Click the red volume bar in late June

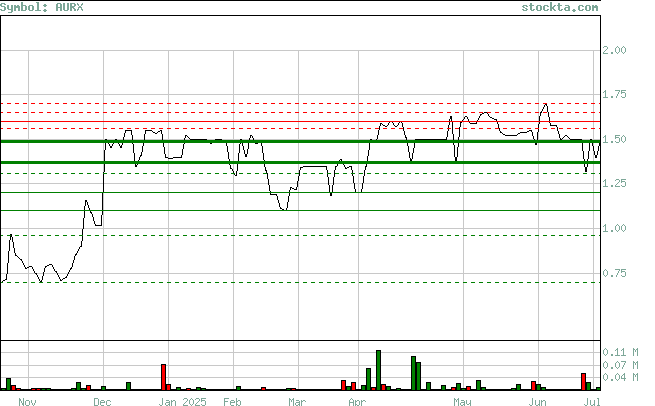[x=584, y=382]
